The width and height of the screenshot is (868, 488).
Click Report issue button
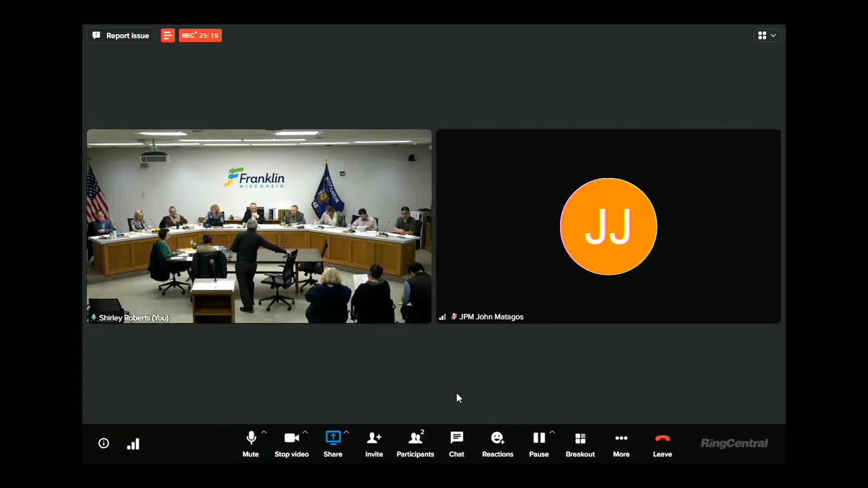[121, 35]
